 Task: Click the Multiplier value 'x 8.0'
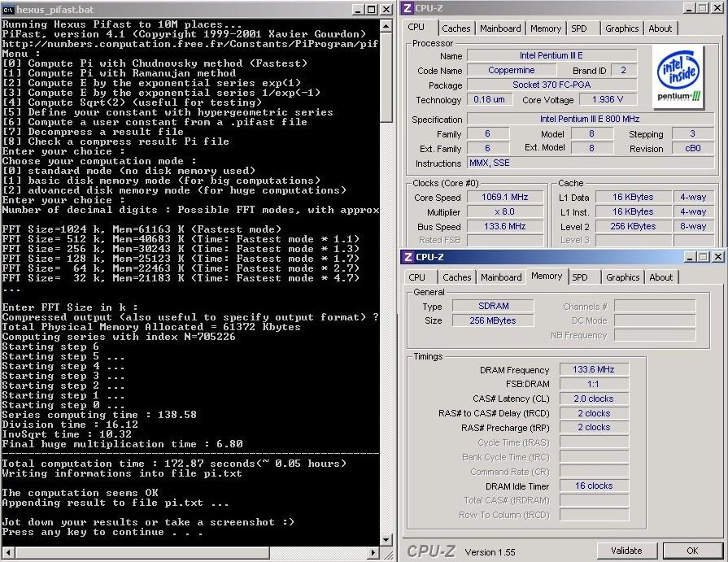pos(504,211)
